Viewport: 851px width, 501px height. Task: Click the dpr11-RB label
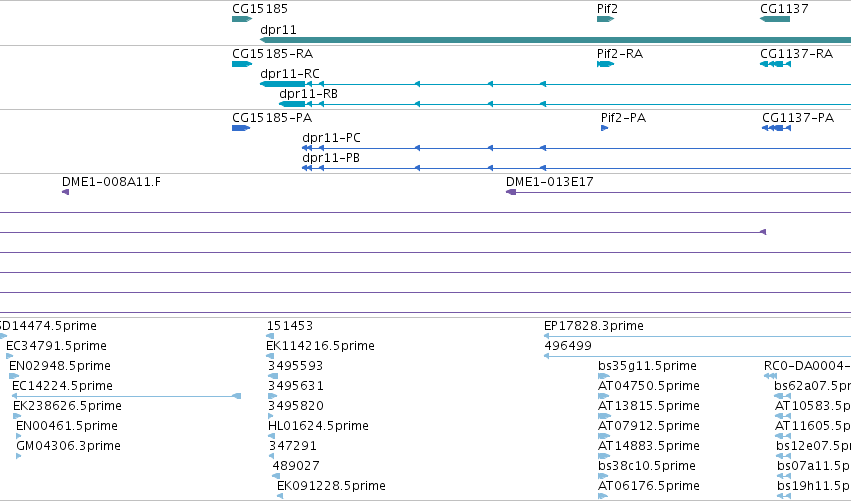click(x=308, y=93)
